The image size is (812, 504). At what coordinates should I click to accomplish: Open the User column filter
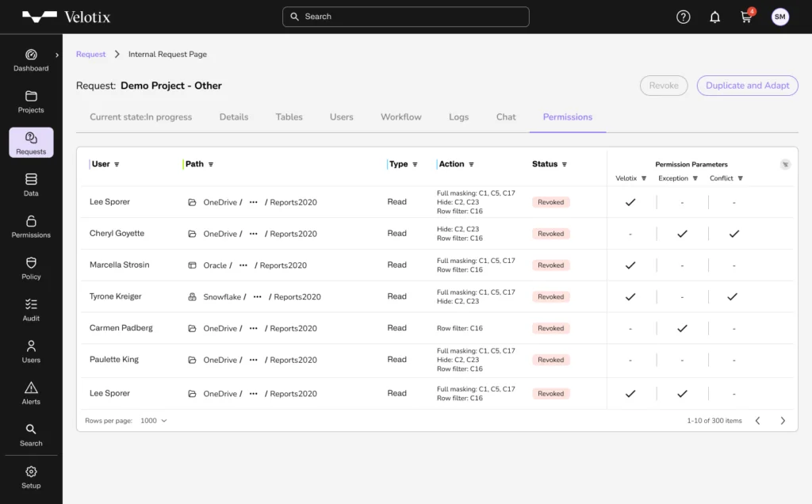pyautogui.click(x=117, y=165)
